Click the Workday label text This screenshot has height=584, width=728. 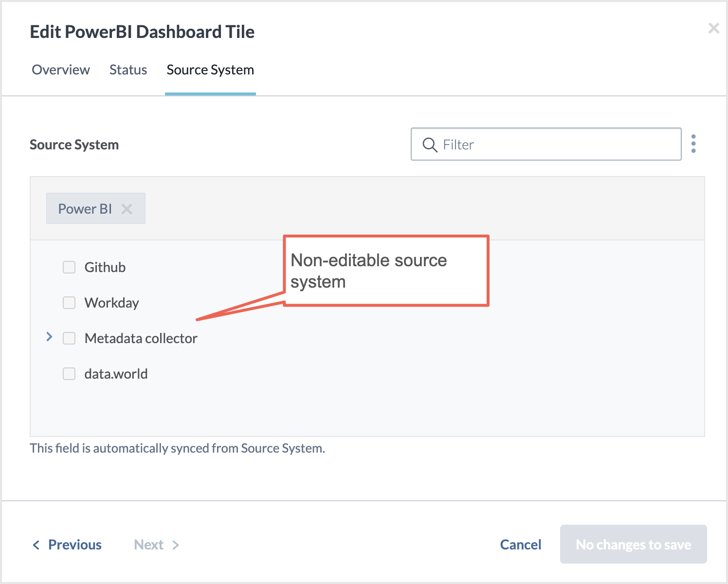pos(112,303)
